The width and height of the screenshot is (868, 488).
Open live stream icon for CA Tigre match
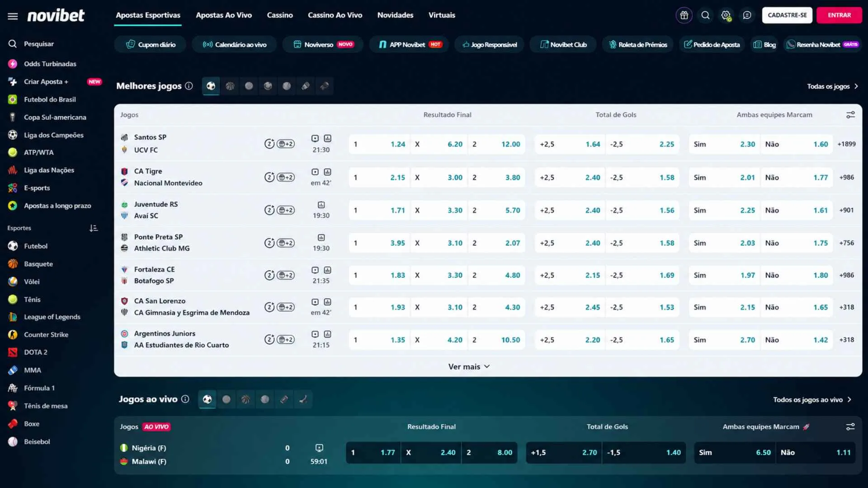click(315, 172)
